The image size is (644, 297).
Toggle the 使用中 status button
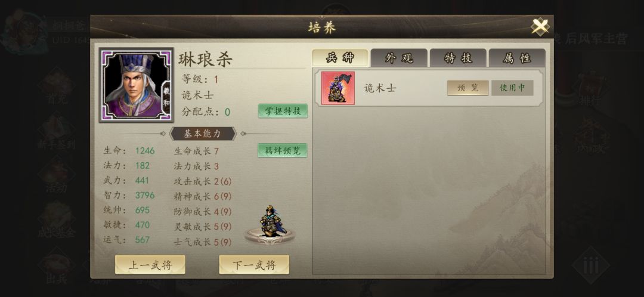click(x=512, y=88)
